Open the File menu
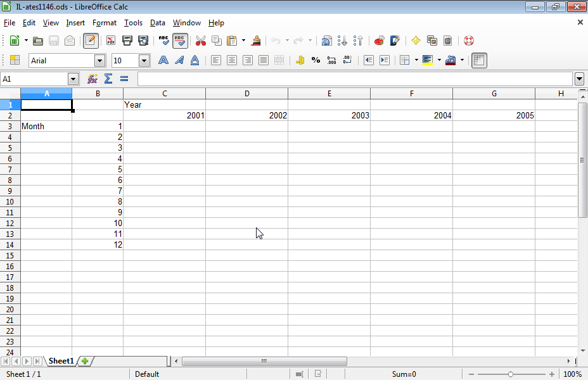 (x=10, y=23)
